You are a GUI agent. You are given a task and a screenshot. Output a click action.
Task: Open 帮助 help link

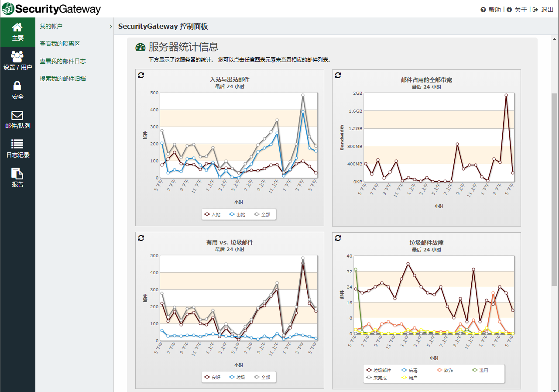click(491, 10)
